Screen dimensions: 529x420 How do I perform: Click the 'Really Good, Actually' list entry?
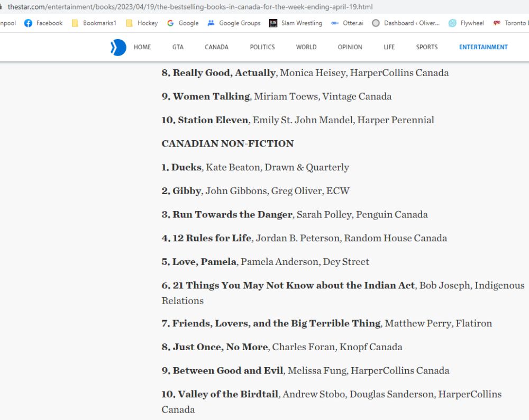(x=305, y=73)
